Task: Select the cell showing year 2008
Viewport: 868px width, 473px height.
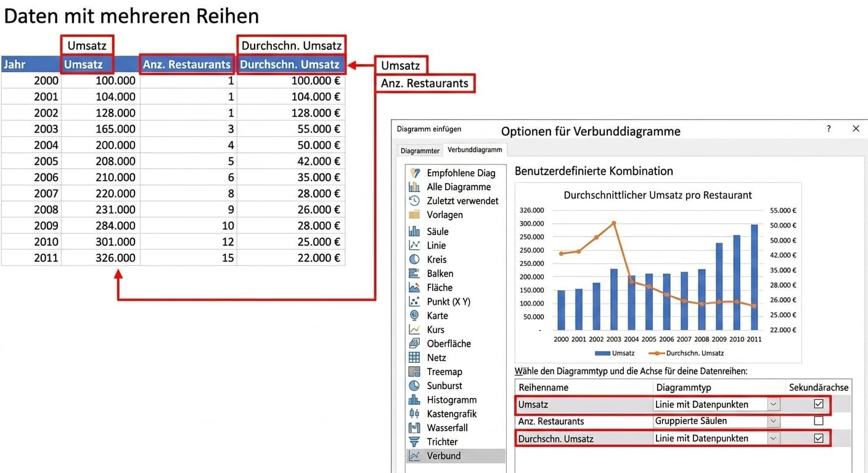Action: (31, 209)
